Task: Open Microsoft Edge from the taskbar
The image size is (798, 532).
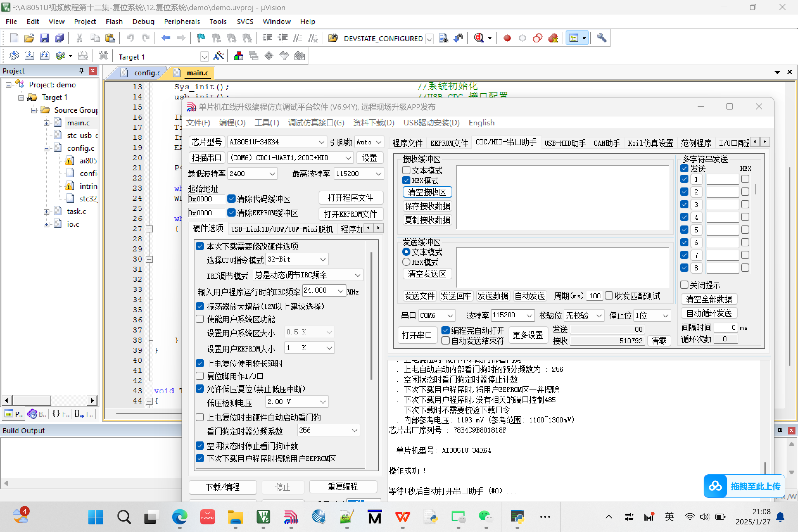Action: [x=180, y=517]
